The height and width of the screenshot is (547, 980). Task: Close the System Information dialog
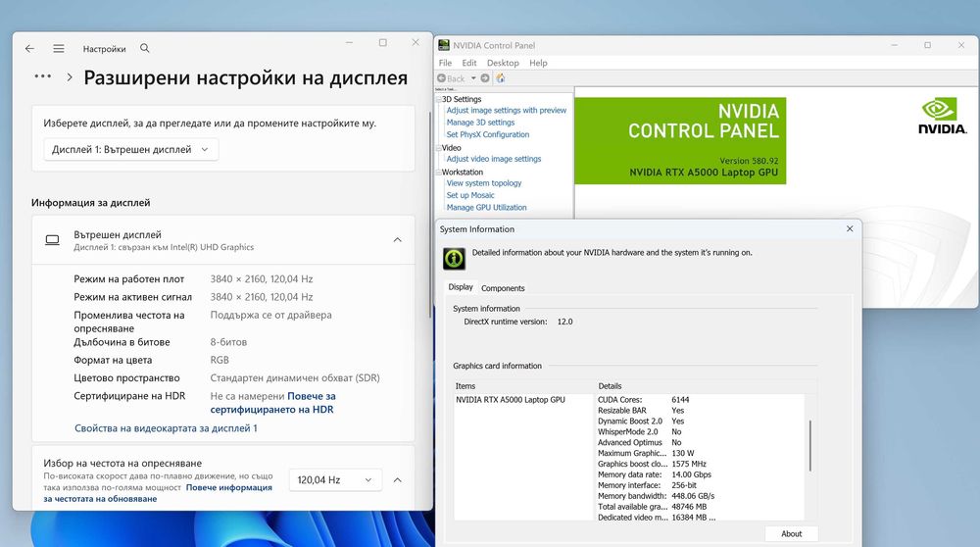[850, 228]
